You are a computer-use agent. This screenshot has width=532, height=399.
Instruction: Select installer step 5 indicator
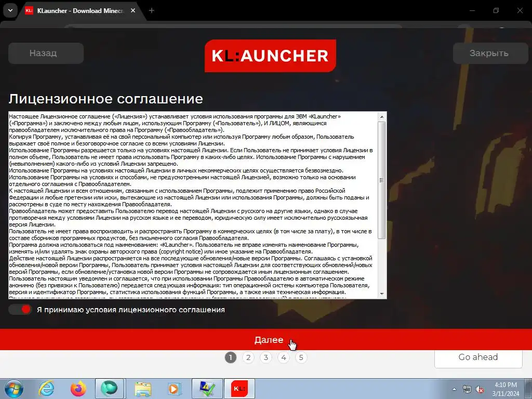coord(301,357)
